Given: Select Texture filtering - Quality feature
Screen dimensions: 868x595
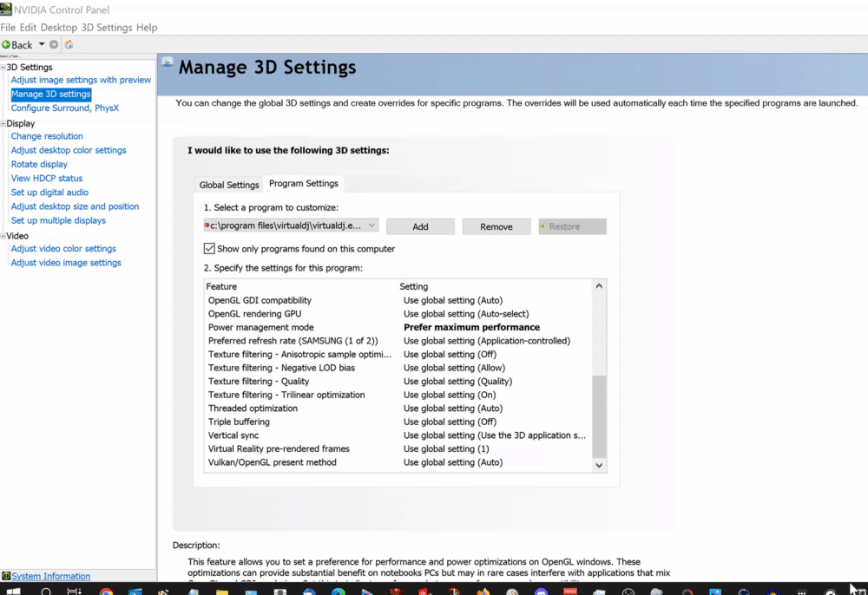Looking at the screenshot, I should click(x=259, y=381).
